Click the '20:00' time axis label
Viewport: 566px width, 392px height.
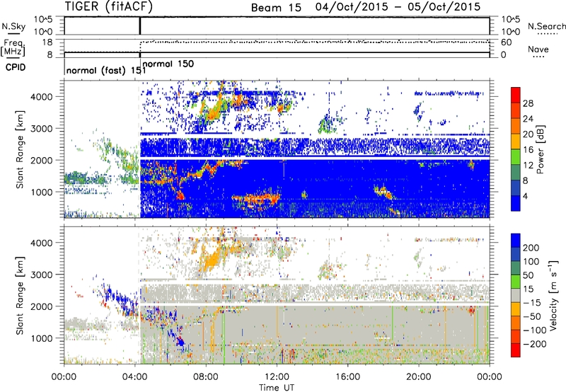pos(419,377)
